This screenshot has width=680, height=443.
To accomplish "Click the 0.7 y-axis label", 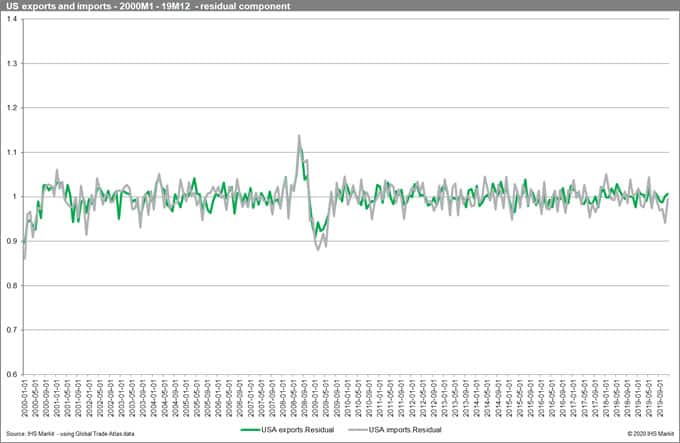I will [12, 330].
